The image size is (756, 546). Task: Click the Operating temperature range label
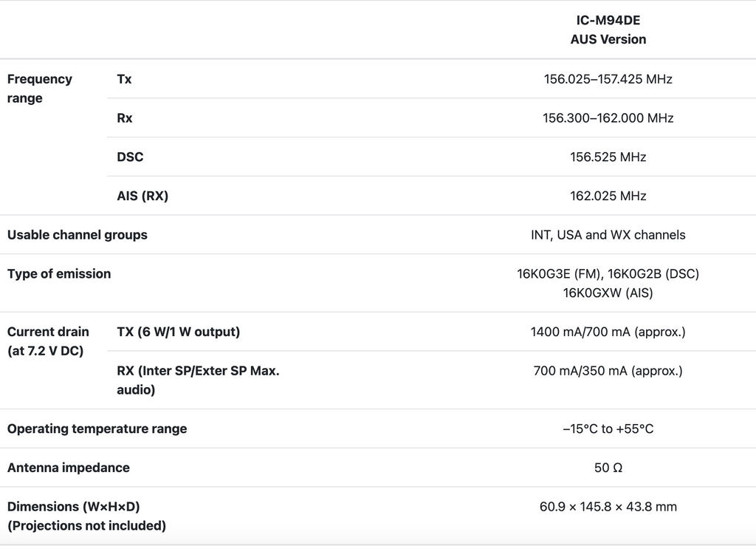point(97,429)
